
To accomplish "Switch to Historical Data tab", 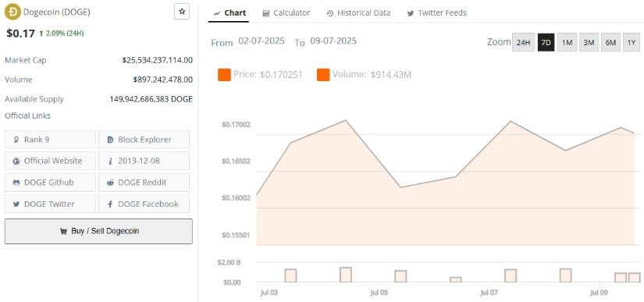I will coord(358,13).
